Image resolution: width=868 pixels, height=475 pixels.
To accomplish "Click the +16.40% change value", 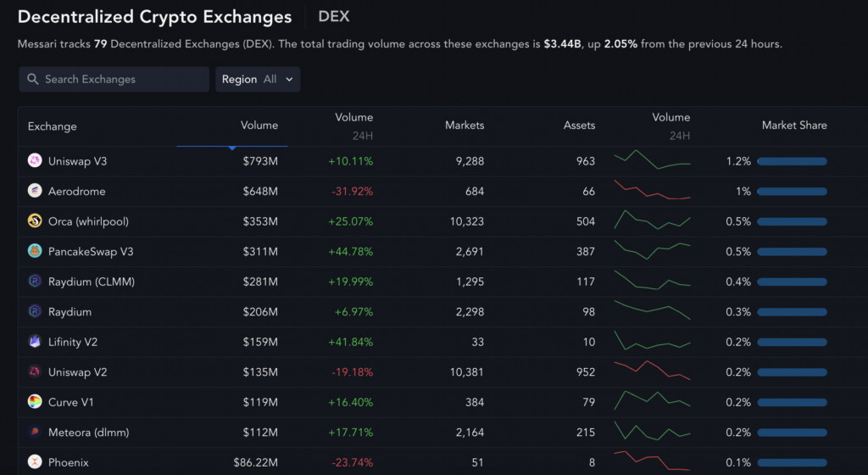I will click(350, 402).
